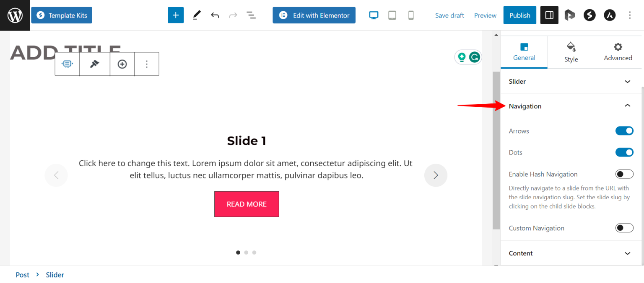This screenshot has width=644, height=283.
Task: Open the Document Overview list view
Action: click(x=251, y=15)
